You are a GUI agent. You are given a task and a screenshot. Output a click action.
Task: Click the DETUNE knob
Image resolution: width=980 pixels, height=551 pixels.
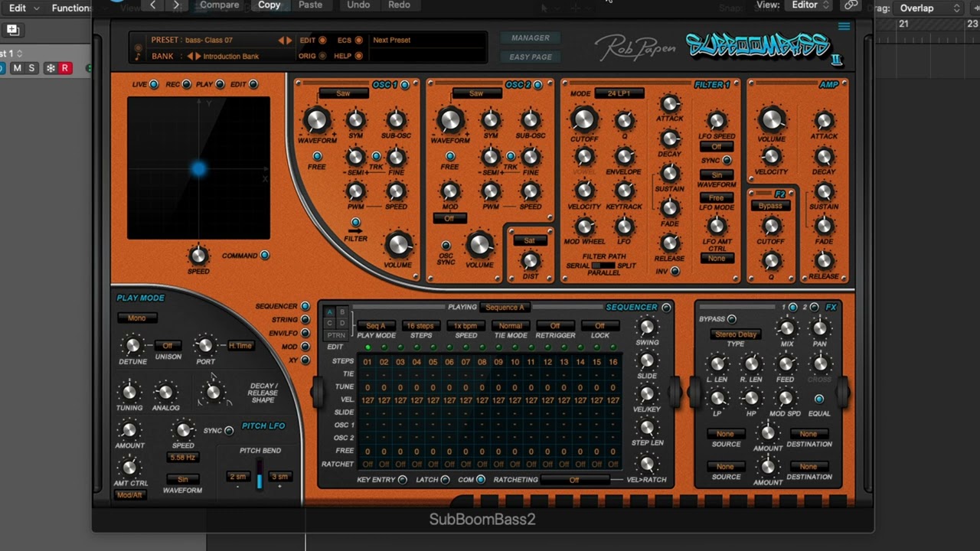click(132, 346)
